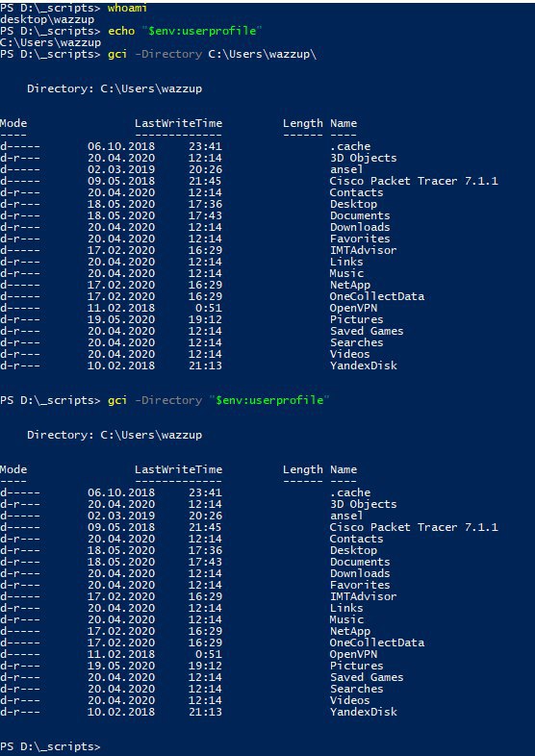Click "OneCollectData" in the first listing
Viewport: 535px width, 756px height.
point(377,297)
